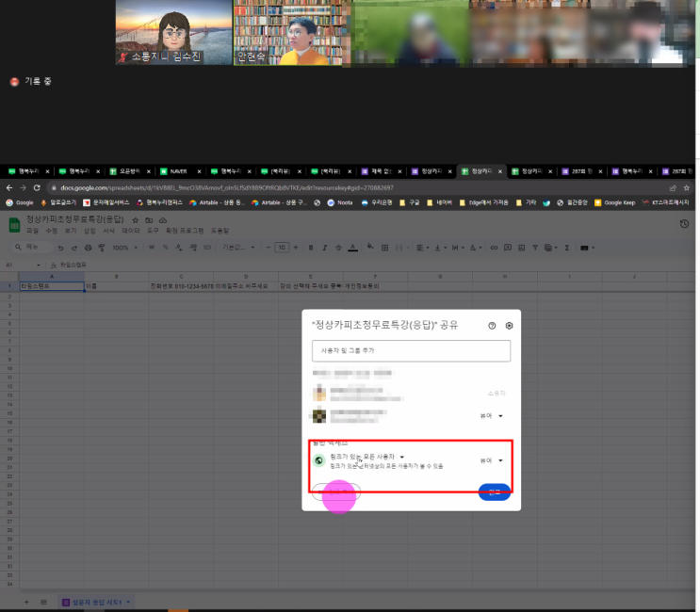Reload the page
The image size is (700, 612).
coord(37,187)
